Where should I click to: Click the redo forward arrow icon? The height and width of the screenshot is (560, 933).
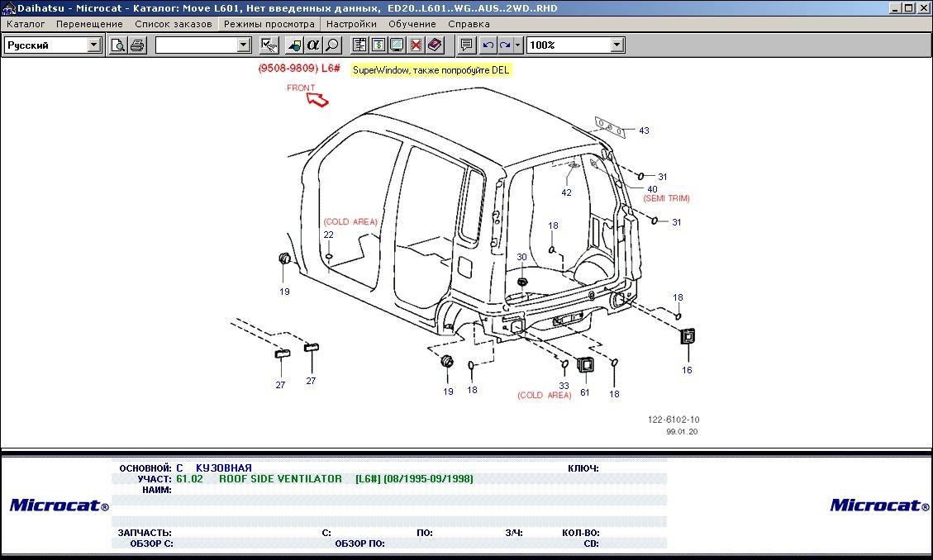505,45
